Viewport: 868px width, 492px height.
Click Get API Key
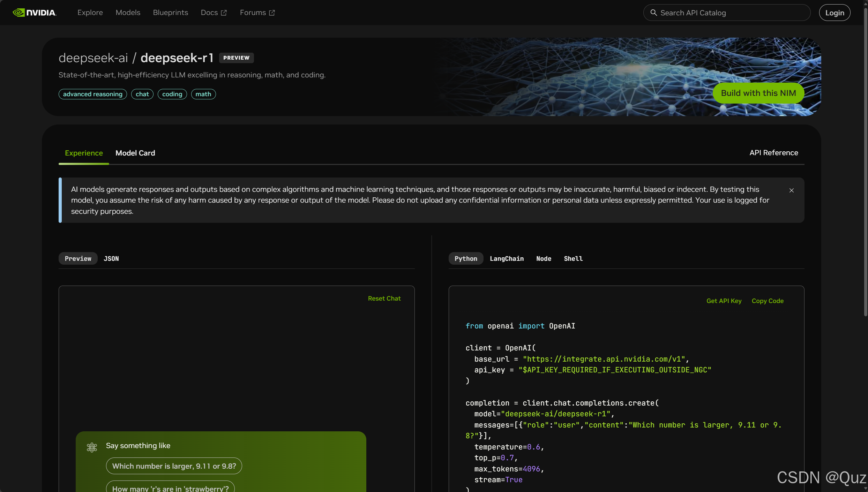724,301
